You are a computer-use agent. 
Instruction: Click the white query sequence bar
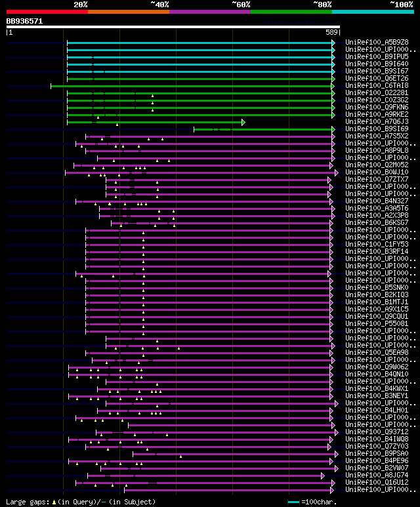(173, 27)
